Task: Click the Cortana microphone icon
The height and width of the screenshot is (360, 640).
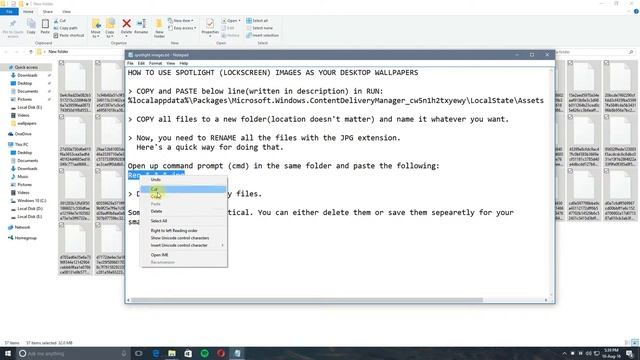Action: tap(124, 353)
